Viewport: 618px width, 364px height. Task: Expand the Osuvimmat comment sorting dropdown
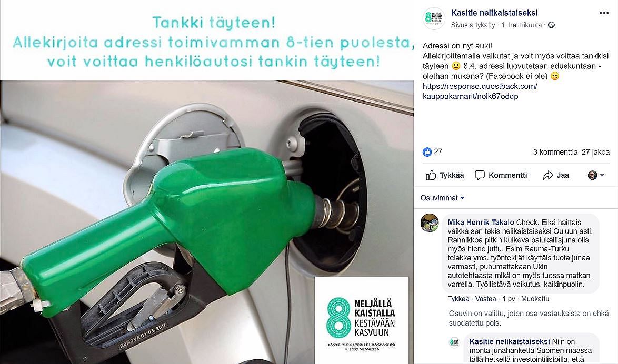pos(442,198)
